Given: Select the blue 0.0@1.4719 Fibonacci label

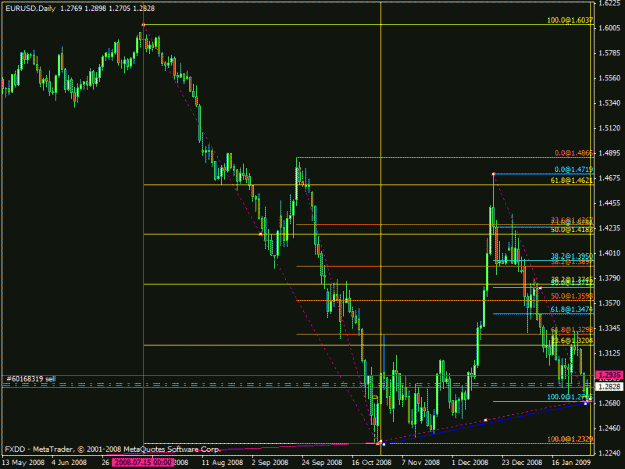Looking at the screenshot, I should coord(574,170).
